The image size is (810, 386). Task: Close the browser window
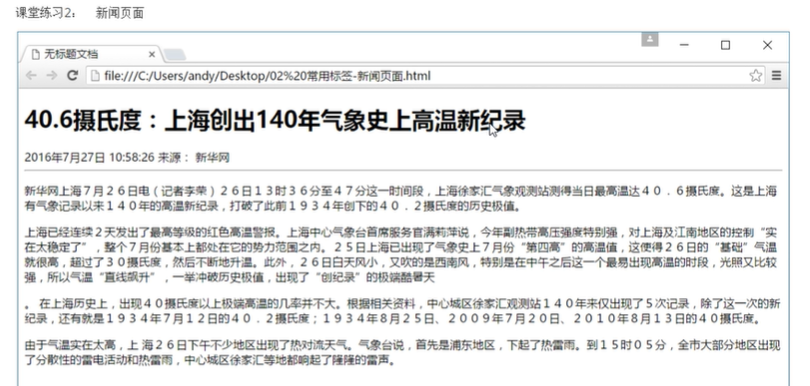(x=767, y=45)
